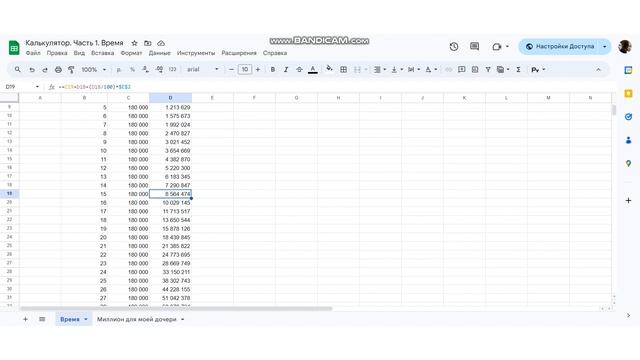Toggle italic formatting
This screenshot has width=640, height=360.
point(286,70)
